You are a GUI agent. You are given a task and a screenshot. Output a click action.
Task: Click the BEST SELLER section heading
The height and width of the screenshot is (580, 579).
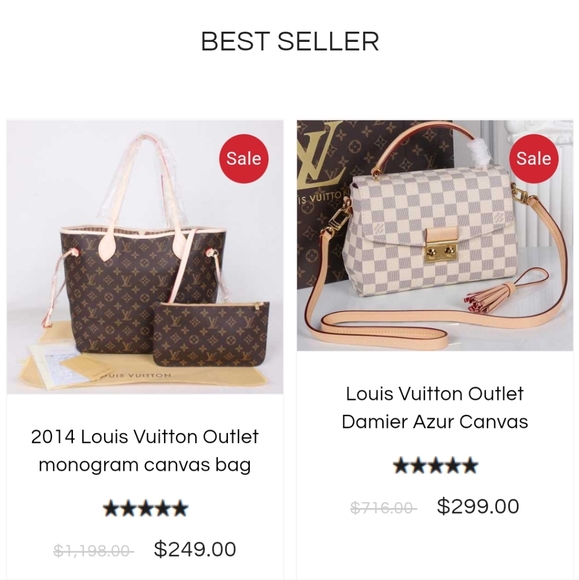point(290,41)
